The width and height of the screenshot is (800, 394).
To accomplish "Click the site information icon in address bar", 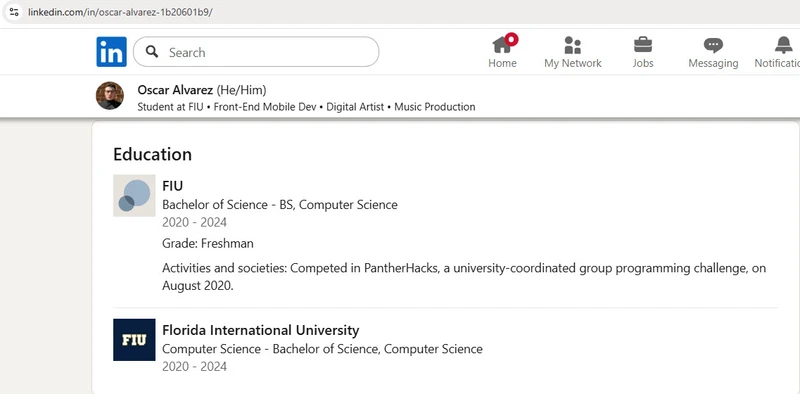I will point(14,12).
